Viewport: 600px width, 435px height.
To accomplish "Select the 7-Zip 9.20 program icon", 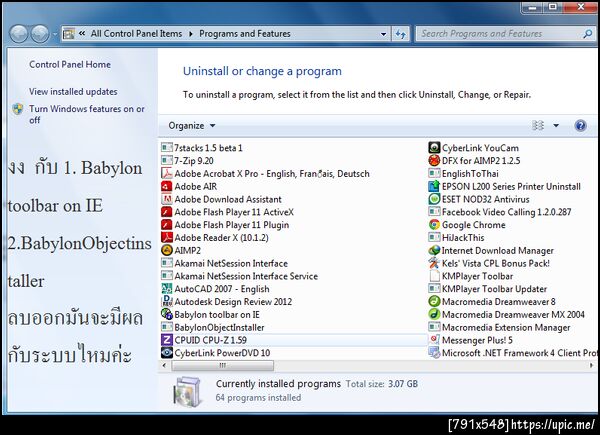I will pyautogui.click(x=167, y=161).
